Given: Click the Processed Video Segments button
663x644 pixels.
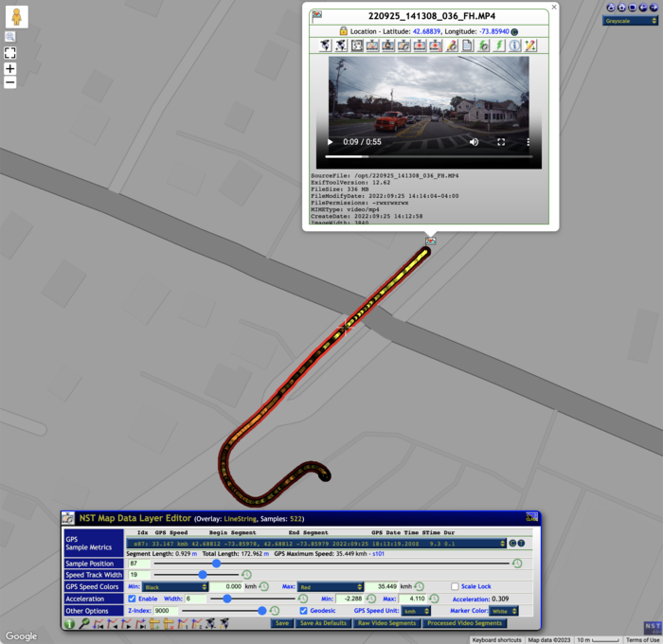Looking at the screenshot, I should pos(464,623).
